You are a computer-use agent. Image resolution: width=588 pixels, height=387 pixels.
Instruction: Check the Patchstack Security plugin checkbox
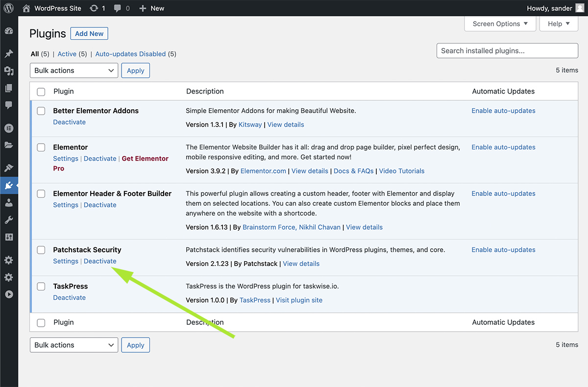coord(41,250)
